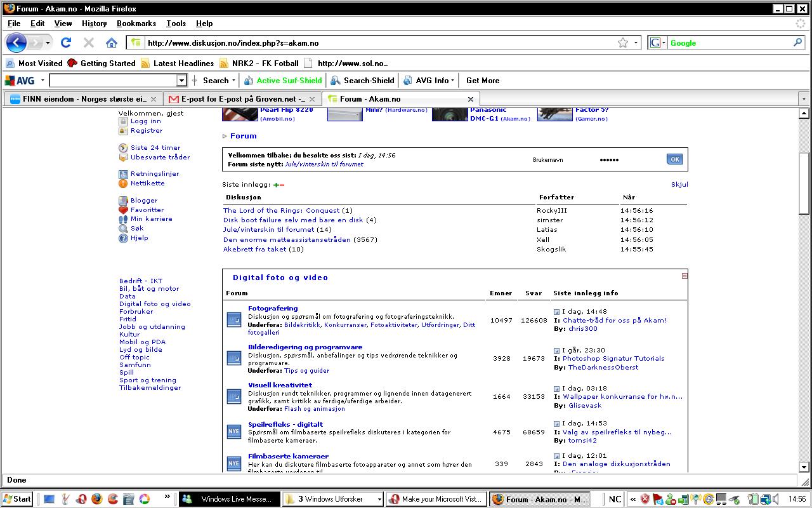Click the page scrollbar down arrow
The image size is (812, 508).
[804, 467]
